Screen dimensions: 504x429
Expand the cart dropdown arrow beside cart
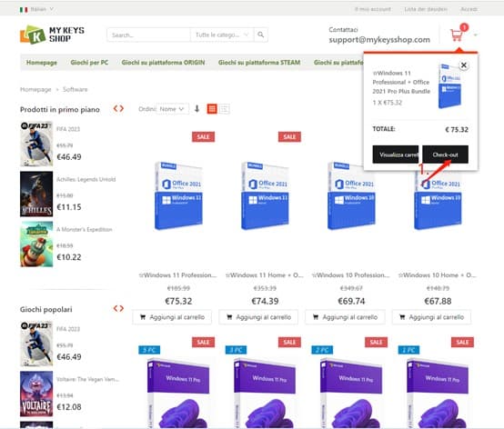point(475,35)
